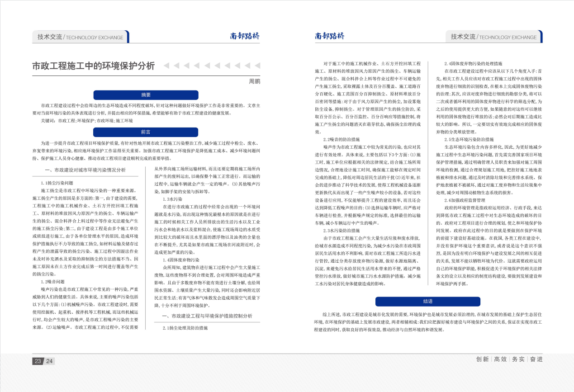This screenshot has width=574, height=392.
Task: Click subheading 1.4固体废弃物污染
Action: click(181, 260)
